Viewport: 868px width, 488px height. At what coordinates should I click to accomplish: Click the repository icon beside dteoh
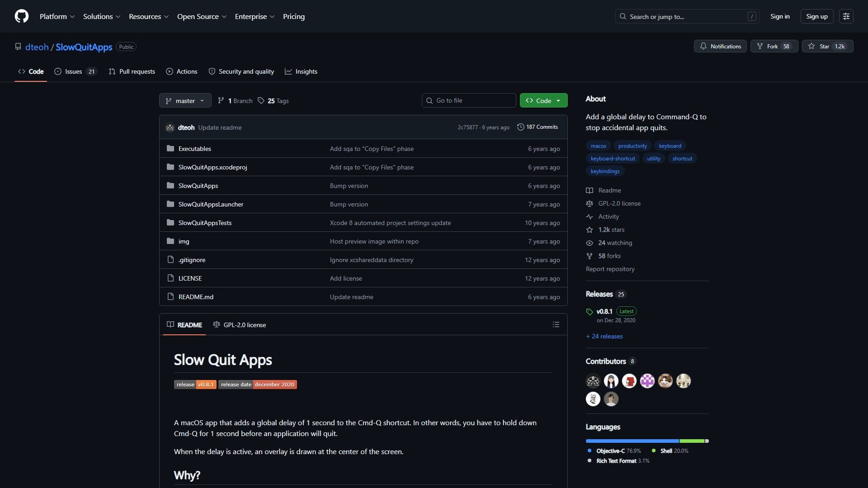pos(18,47)
